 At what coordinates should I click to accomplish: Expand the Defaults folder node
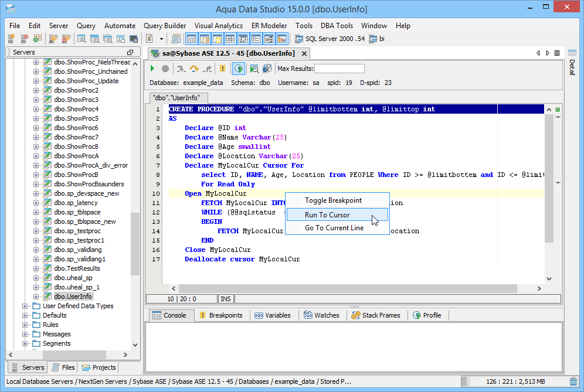tap(25, 315)
